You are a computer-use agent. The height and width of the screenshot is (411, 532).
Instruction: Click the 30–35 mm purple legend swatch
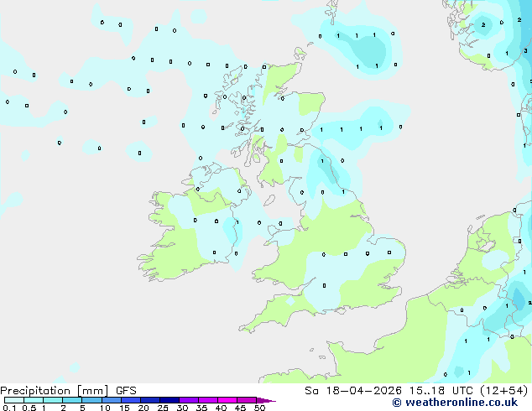click(189, 400)
